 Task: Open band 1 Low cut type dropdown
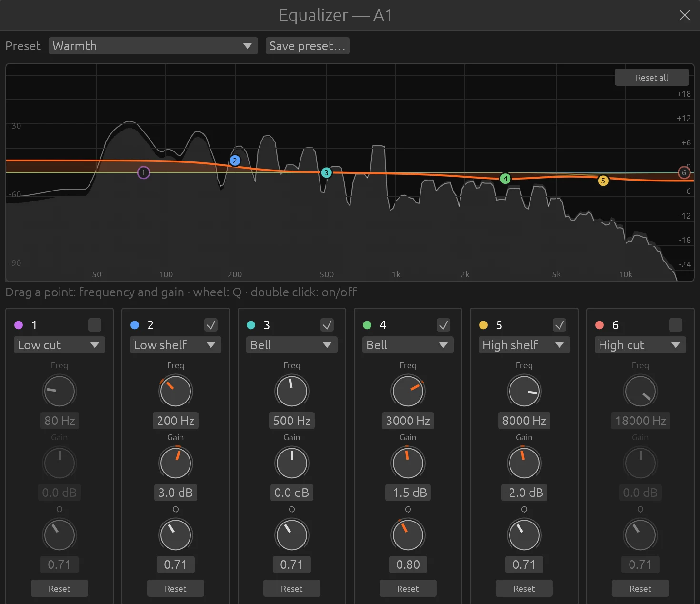60,345
